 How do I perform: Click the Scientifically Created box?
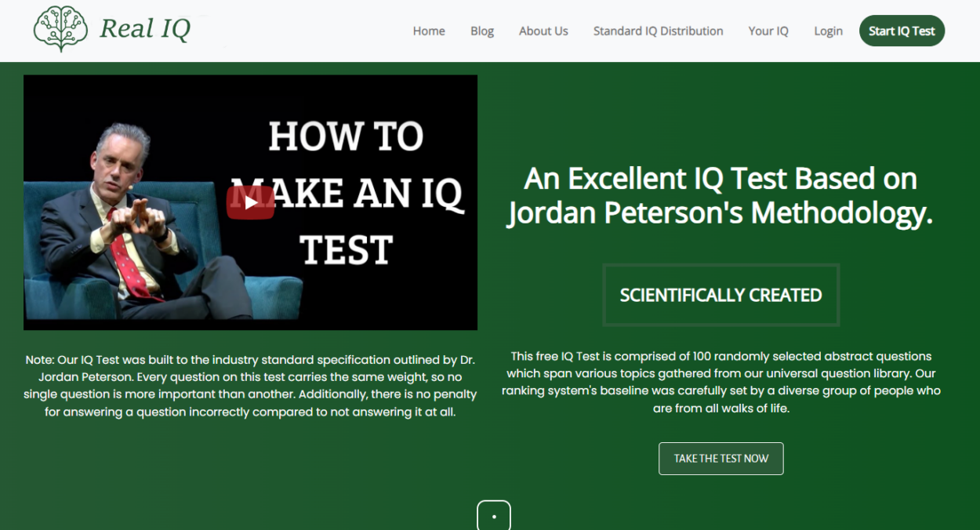click(720, 295)
